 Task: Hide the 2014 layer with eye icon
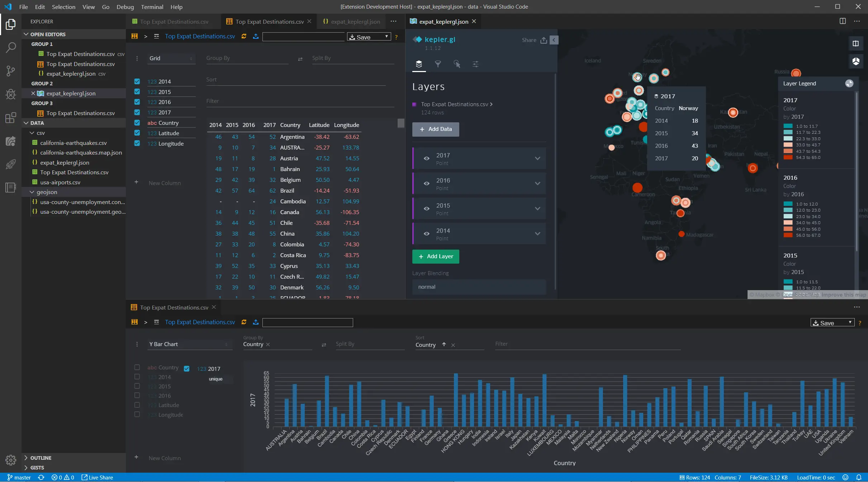tap(427, 234)
